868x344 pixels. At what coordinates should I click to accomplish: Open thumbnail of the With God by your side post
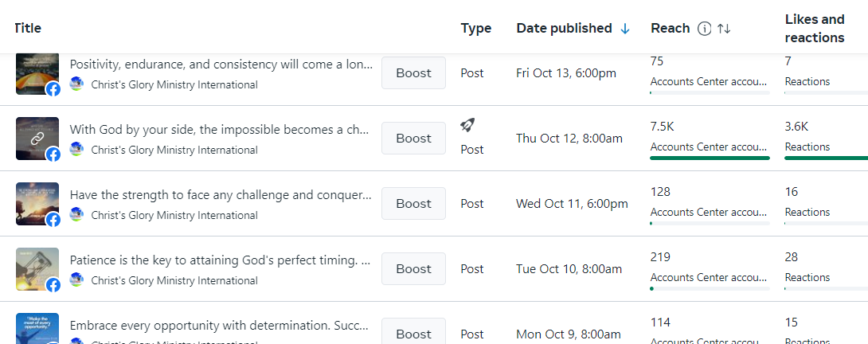coord(37,138)
